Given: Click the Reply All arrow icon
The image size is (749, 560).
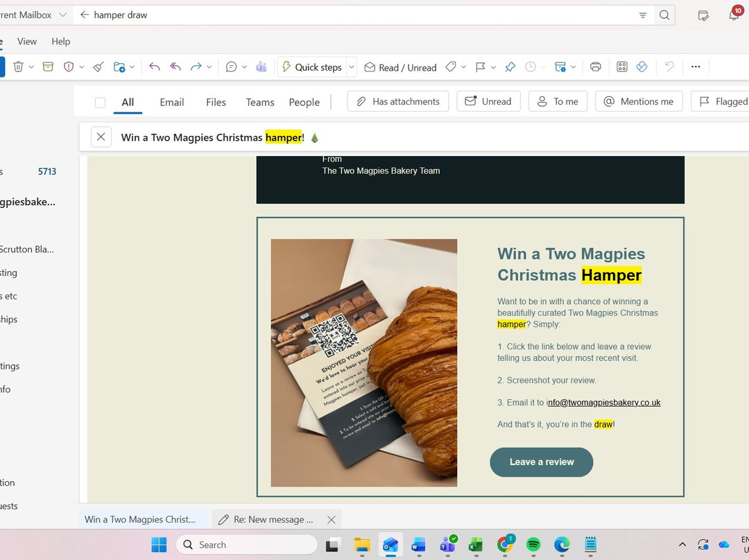Looking at the screenshot, I should [x=175, y=67].
